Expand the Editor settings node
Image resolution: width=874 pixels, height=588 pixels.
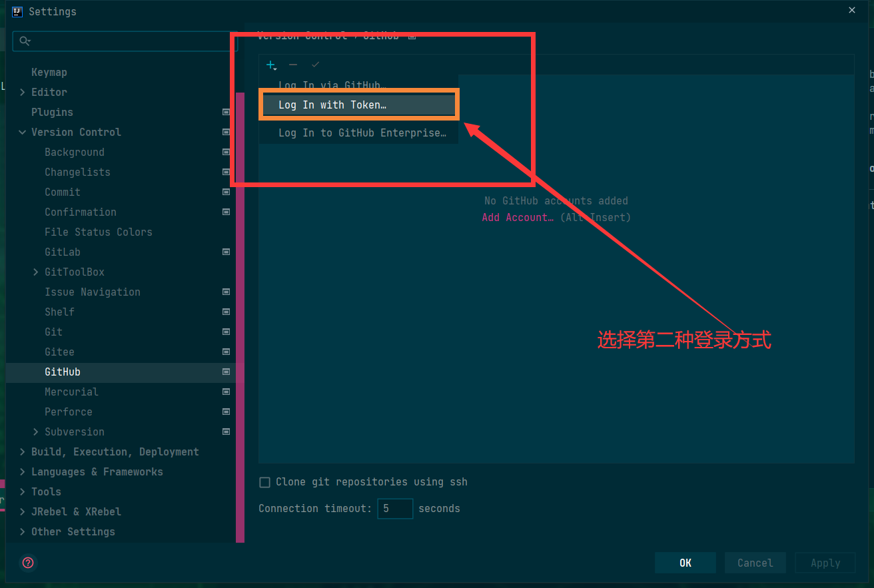coord(22,92)
